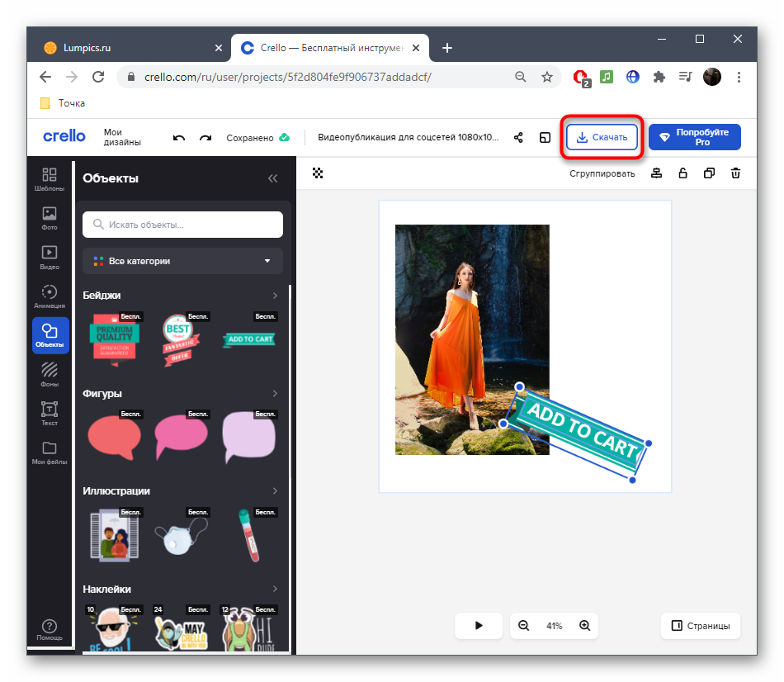Open the layer alignment icon
The height and width of the screenshot is (682, 784).
coord(656,173)
